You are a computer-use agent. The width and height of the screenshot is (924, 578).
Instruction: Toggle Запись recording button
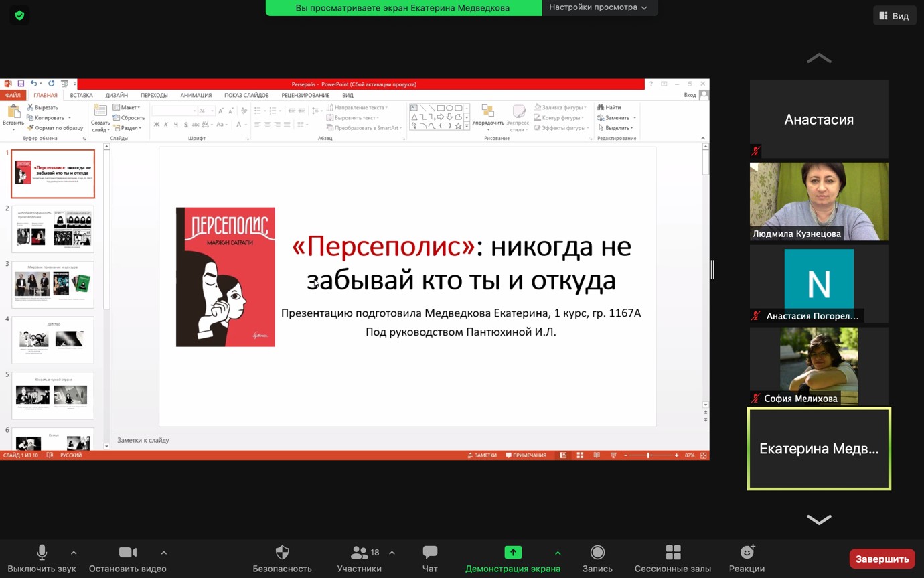click(597, 559)
